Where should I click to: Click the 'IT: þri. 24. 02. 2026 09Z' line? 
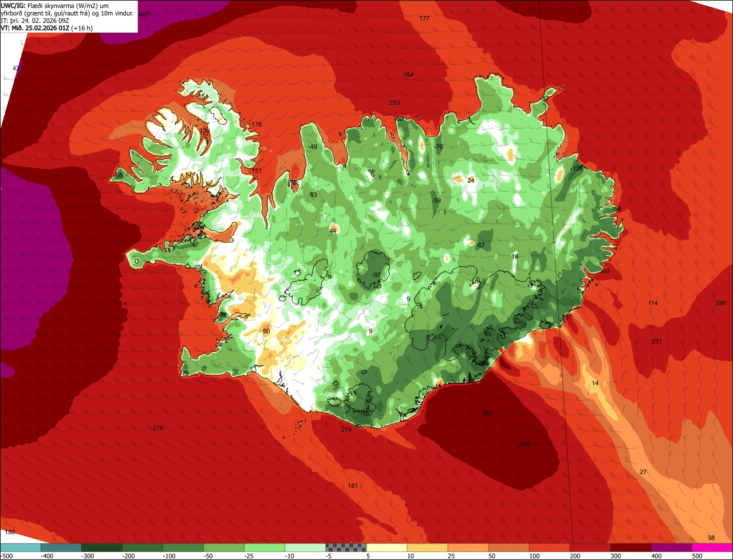point(35,21)
